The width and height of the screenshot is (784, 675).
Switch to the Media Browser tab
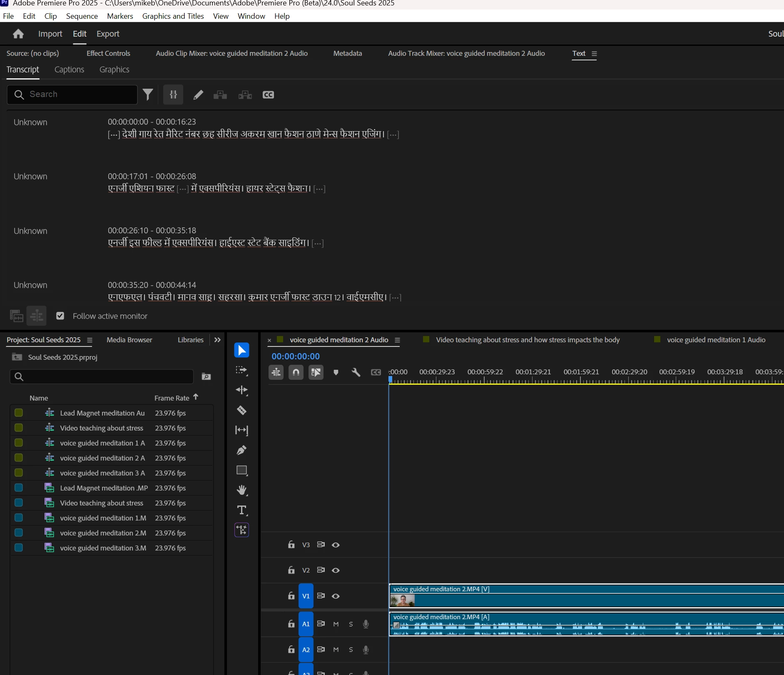(129, 340)
